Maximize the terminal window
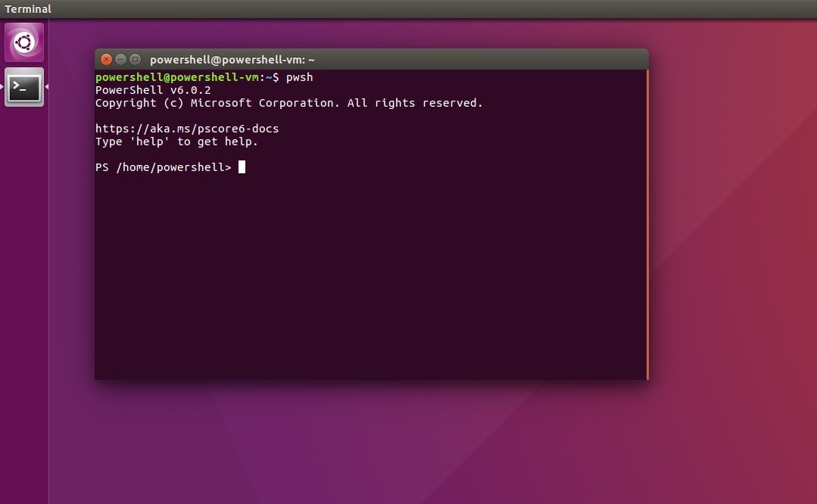 [135, 59]
